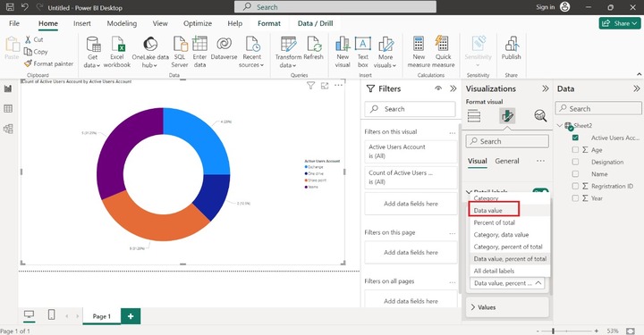Collapse the Data pane
The width and height of the screenshot is (644, 335).
636,88
